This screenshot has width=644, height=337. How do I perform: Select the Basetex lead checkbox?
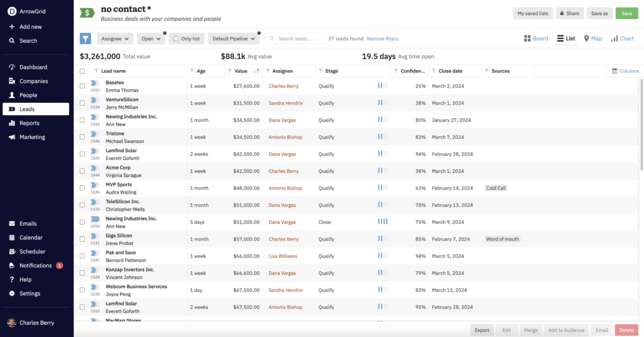(81, 85)
